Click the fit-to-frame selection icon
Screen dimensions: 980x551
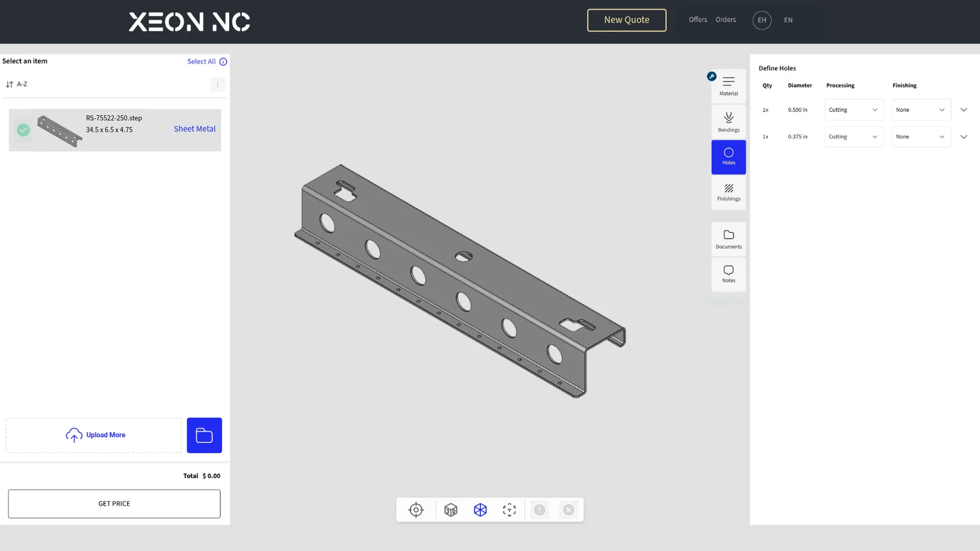pyautogui.click(x=510, y=510)
